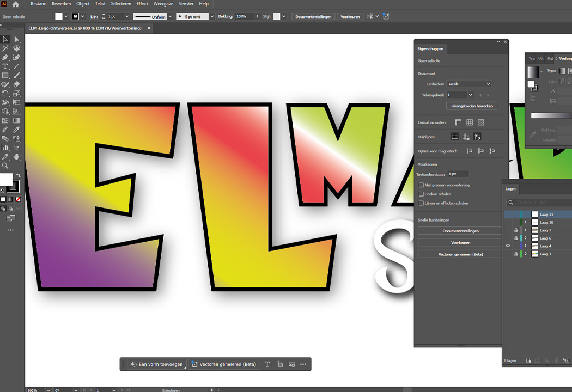Pick the Zoom magnifier tool
This screenshot has height=392, width=572.
click(x=5, y=166)
